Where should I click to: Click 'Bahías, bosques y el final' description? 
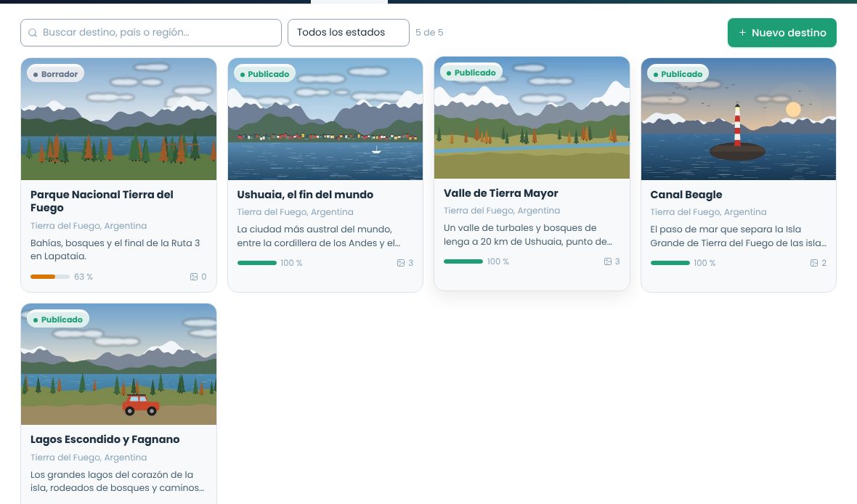(x=115, y=249)
